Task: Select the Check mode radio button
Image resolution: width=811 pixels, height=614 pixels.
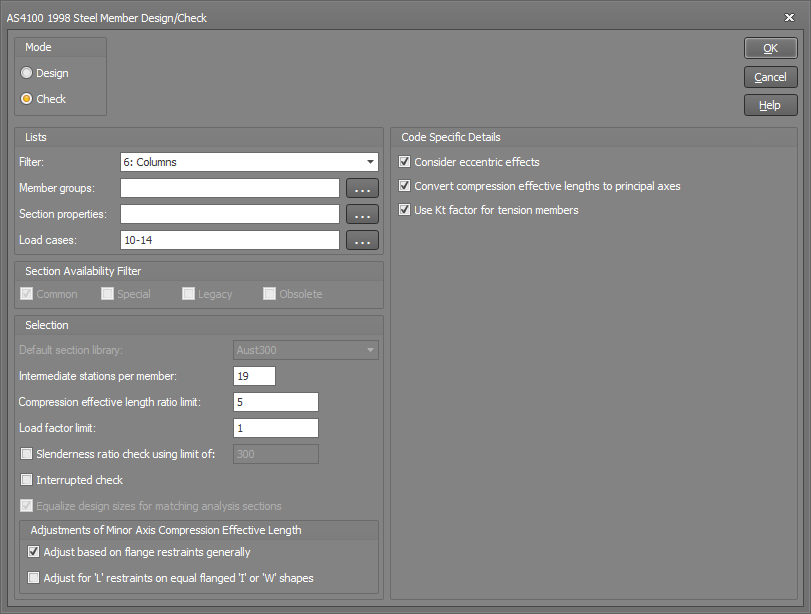Action: point(26,99)
